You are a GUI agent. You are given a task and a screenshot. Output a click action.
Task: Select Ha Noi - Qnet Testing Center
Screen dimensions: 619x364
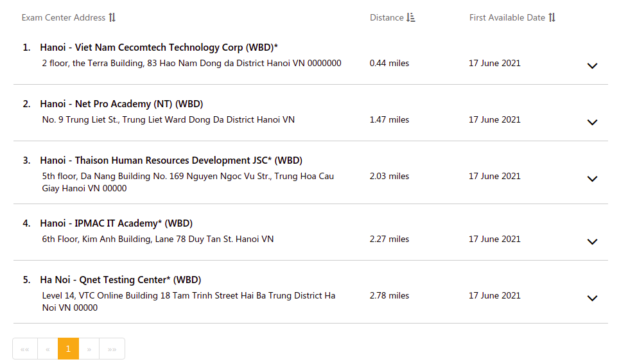click(121, 280)
